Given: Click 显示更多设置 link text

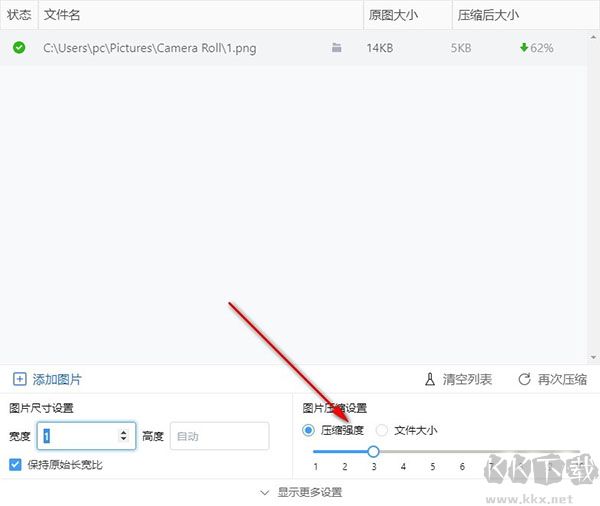Looking at the screenshot, I should (x=310, y=492).
